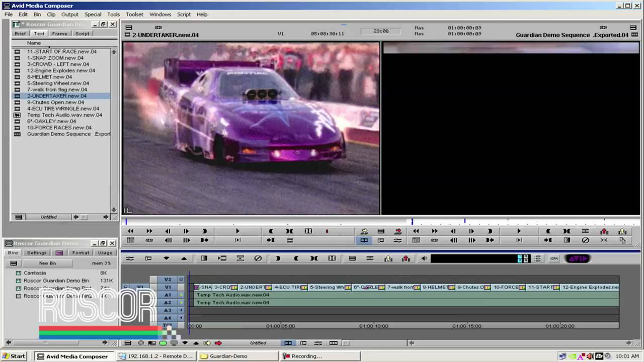Click Mark Clip under the record monitor
This screenshot has height=362, width=644.
point(567,231)
